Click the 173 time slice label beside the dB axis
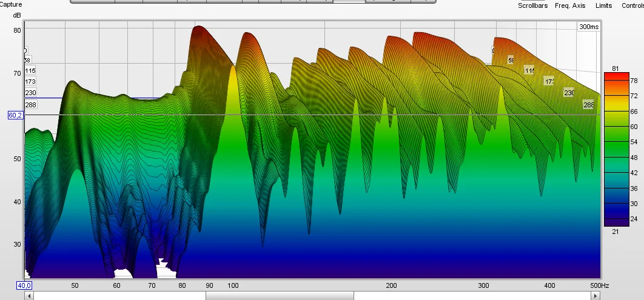 pos(30,82)
